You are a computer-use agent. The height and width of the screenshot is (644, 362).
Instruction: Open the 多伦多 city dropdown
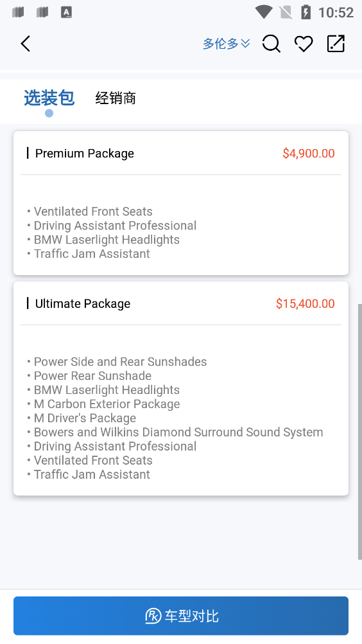pos(227,44)
